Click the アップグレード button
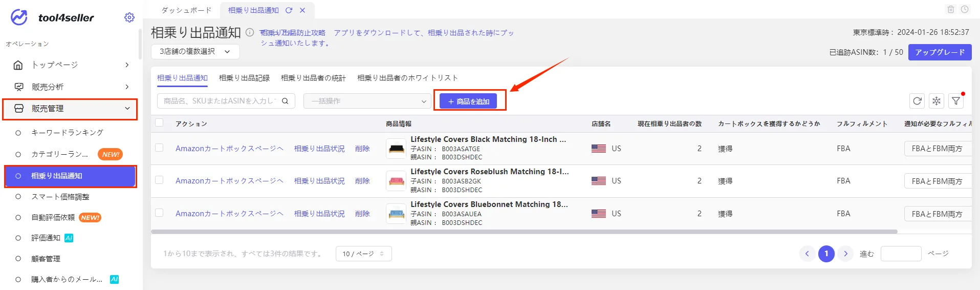 click(x=940, y=52)
